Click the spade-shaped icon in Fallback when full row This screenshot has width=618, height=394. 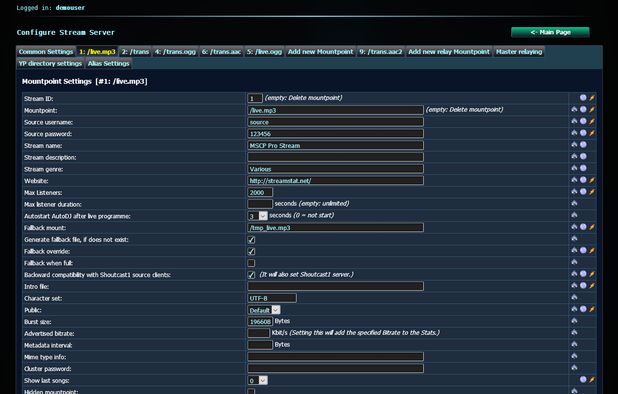click(574, 262)
